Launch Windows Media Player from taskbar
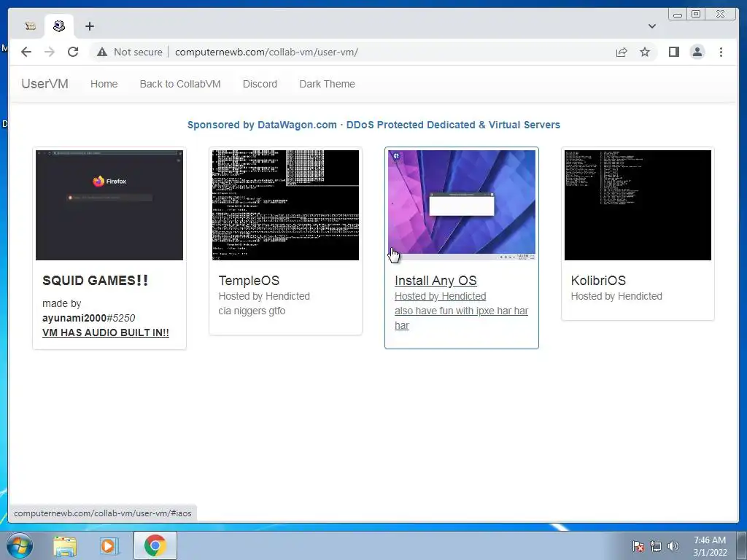747x560 pixels. pos(109,545)
